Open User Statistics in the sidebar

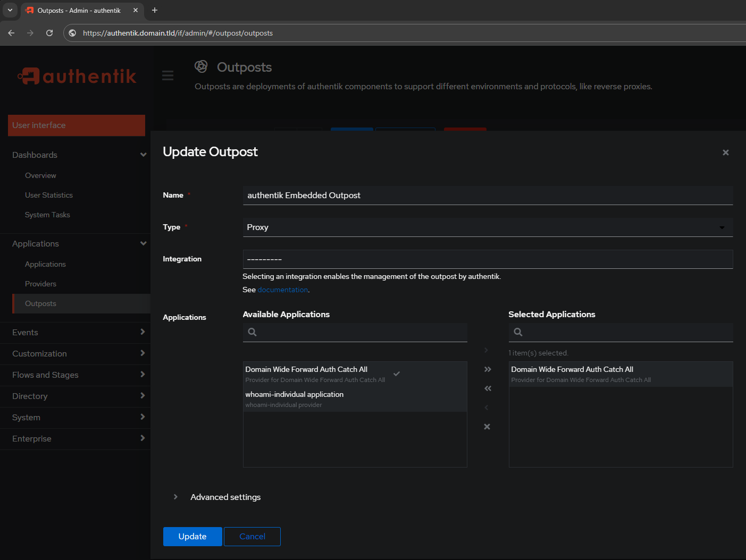click(x=49, y=195)
